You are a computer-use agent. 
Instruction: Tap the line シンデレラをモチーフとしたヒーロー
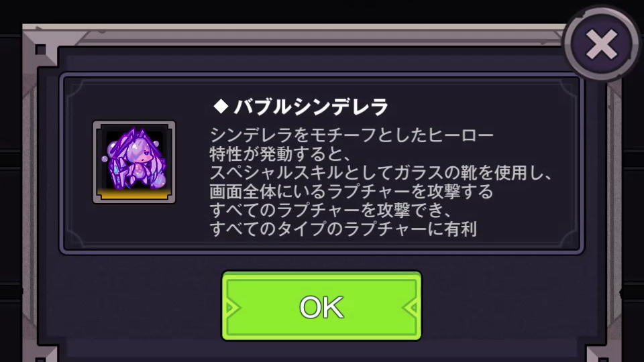(352, 135)
